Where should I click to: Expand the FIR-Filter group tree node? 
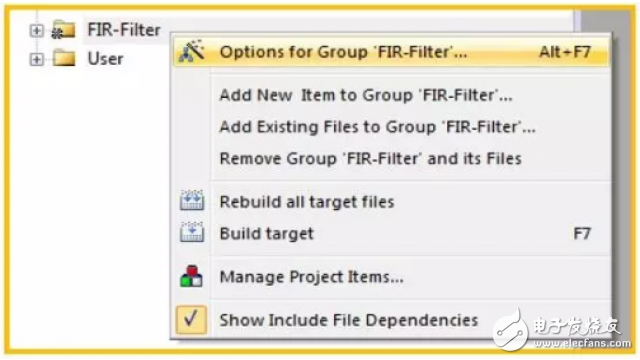click(x=36, y=30)
